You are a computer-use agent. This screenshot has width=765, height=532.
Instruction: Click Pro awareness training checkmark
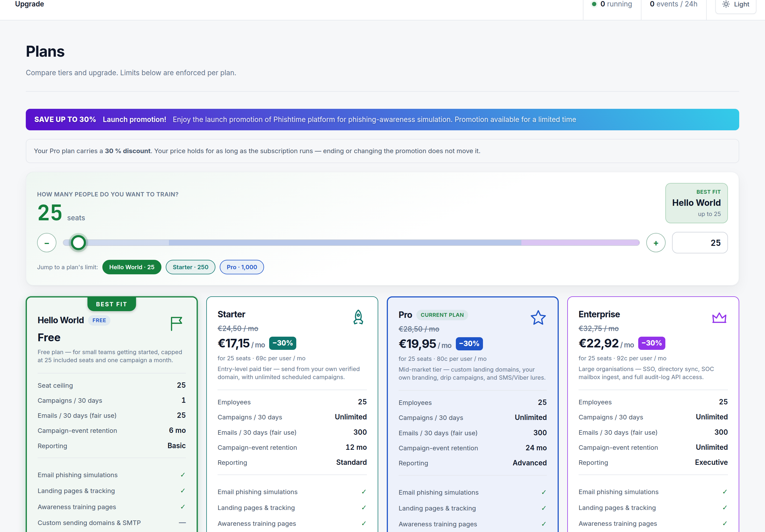point(544,524)
